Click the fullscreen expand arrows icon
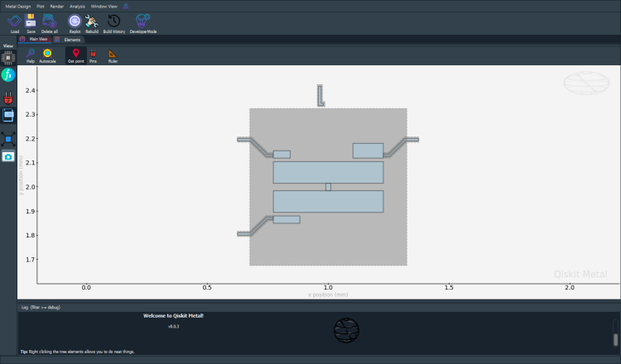This screenshot has width=621, height=364. pos(8,139)
